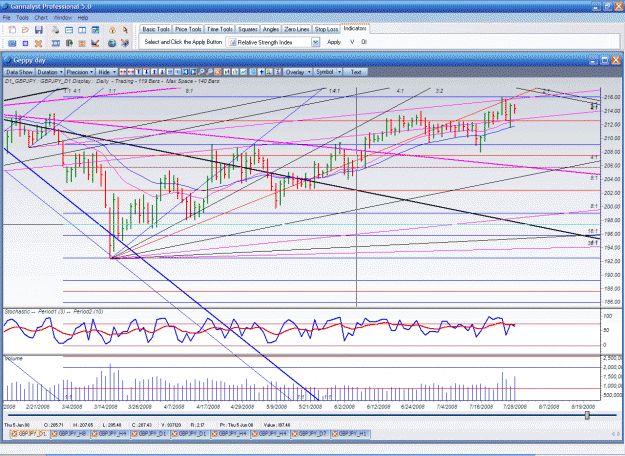
Task: Close the GBPJPY_D7 tab with its X
Action: [295, 434]
